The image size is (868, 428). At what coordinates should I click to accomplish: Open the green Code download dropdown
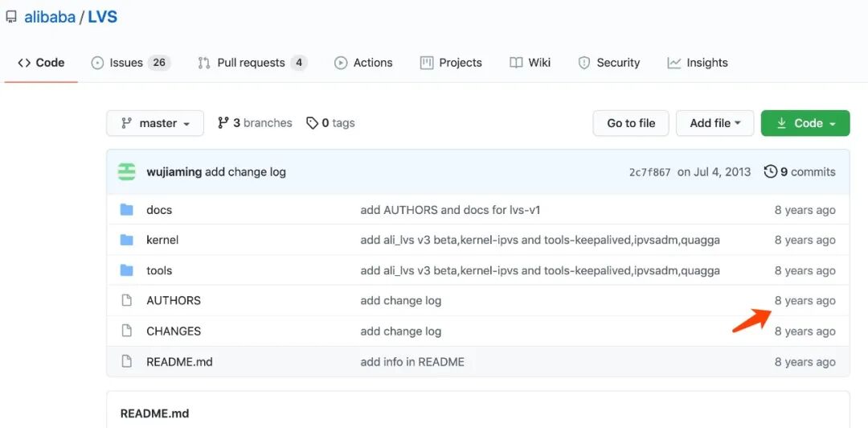(x=805, y=123)
